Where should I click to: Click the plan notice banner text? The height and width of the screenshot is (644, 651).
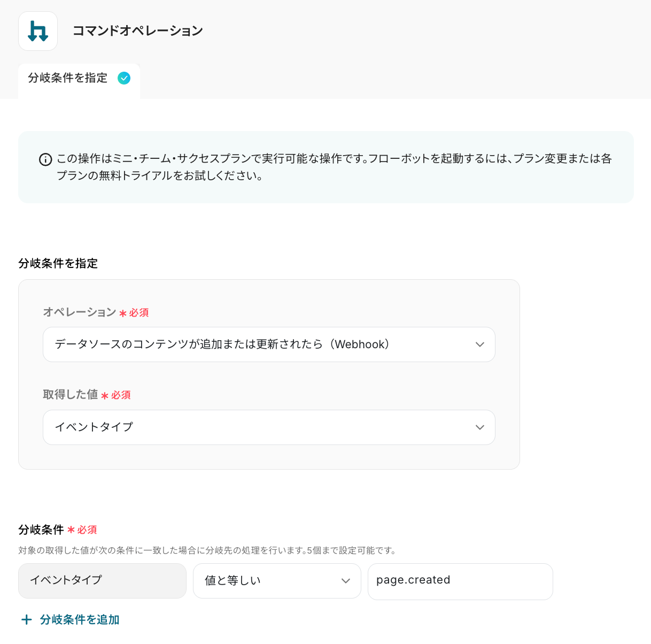coord(334,167)
